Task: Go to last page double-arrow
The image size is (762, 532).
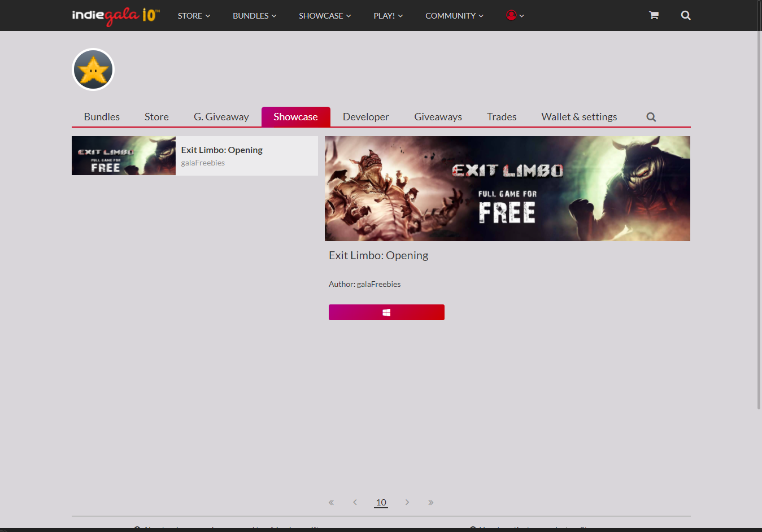Action: click(x=431, y=502)
